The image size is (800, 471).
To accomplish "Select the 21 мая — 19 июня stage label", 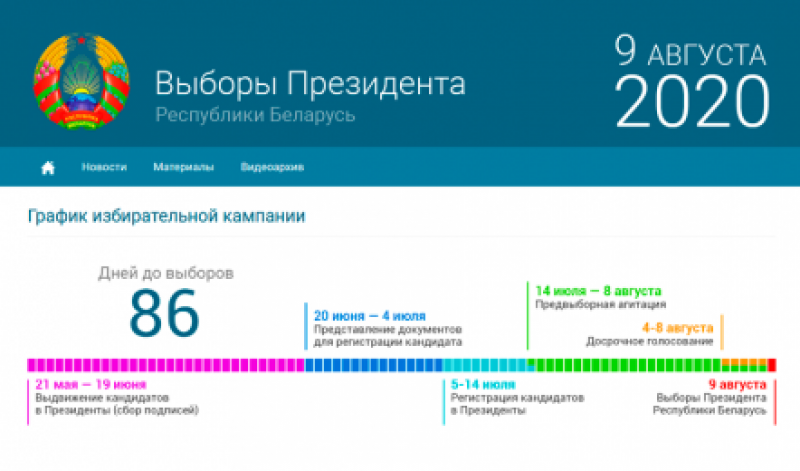I will [x=91, y=384].
